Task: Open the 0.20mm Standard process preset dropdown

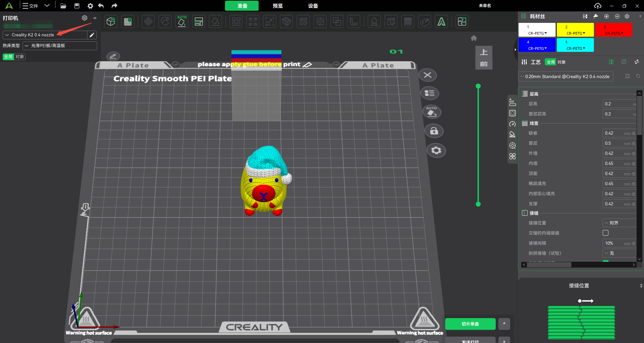Action: [566, 76]
